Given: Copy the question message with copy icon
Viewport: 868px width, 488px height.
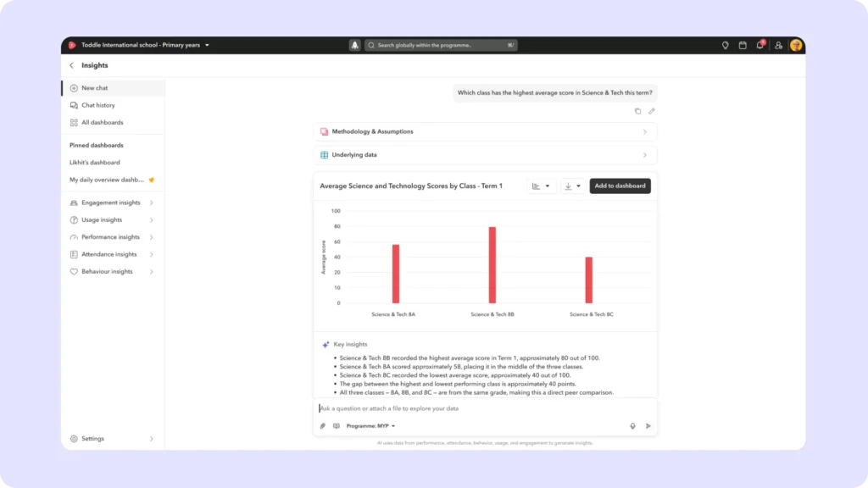Looking at the screenshot, I should pyautogui.click(x=638, y=111).
